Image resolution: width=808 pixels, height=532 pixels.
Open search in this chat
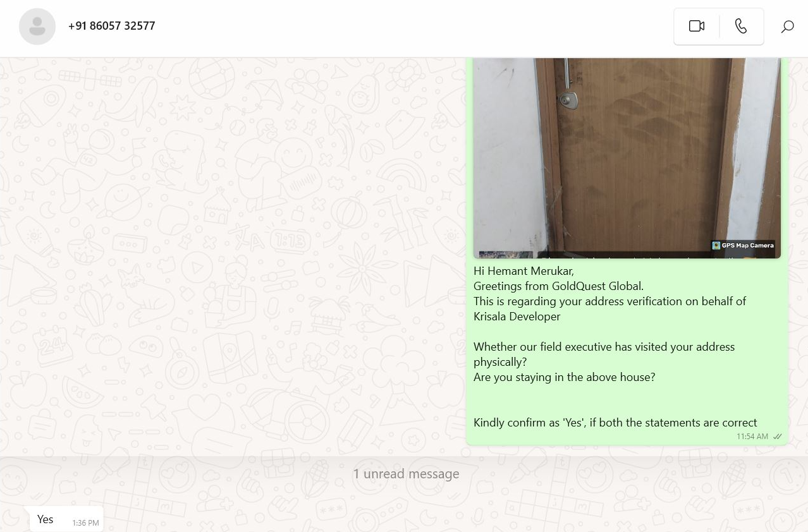787,27
